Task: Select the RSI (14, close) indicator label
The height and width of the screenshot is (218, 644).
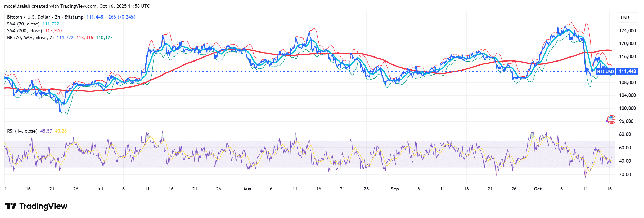Action: pyautogui.click(x=22, y=131)
